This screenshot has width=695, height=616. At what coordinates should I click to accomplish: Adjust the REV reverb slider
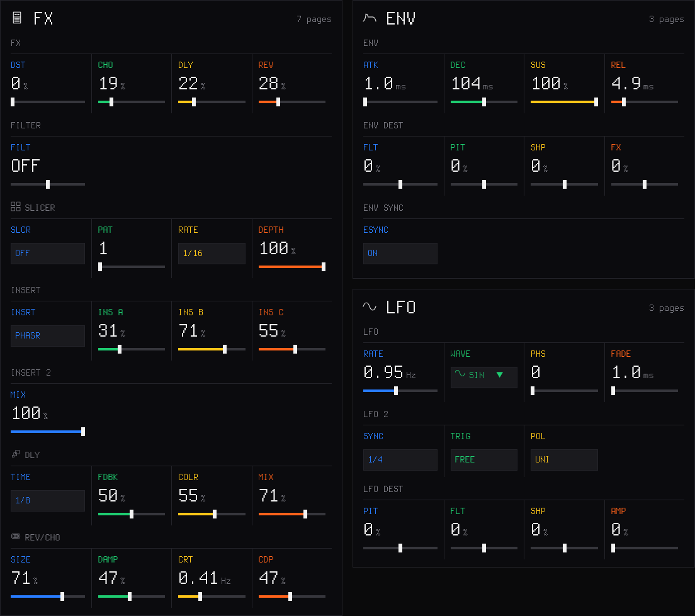tap(291, 102)
